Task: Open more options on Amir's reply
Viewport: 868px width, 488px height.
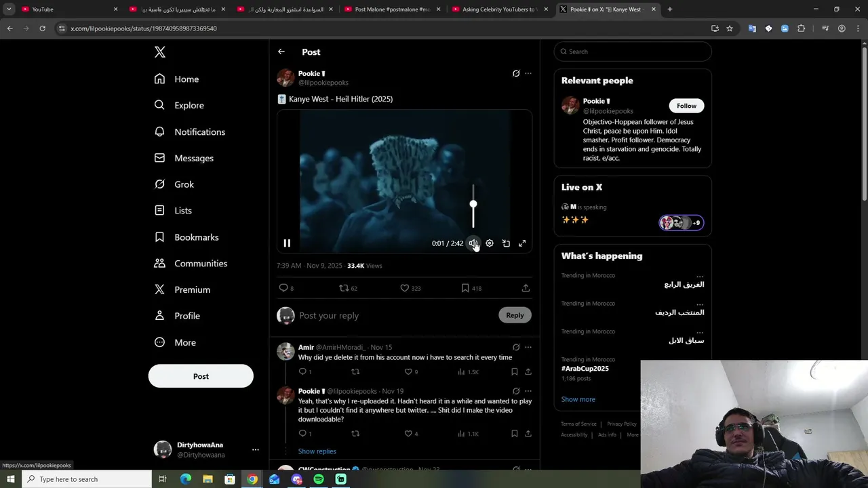Action: pos(528,347)
